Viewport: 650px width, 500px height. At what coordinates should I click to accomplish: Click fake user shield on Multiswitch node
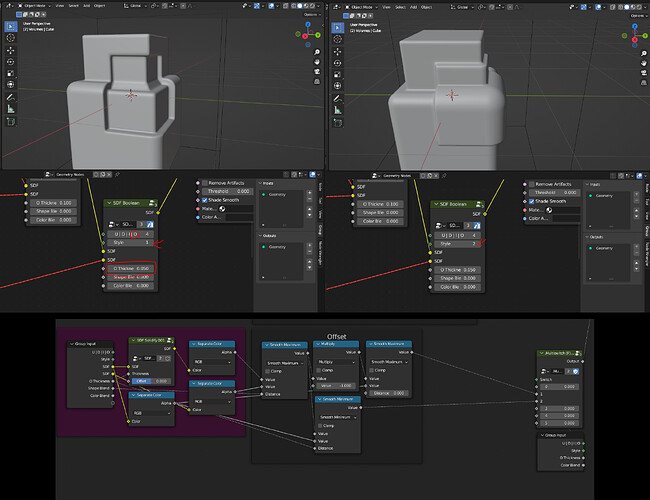point(576,371)
